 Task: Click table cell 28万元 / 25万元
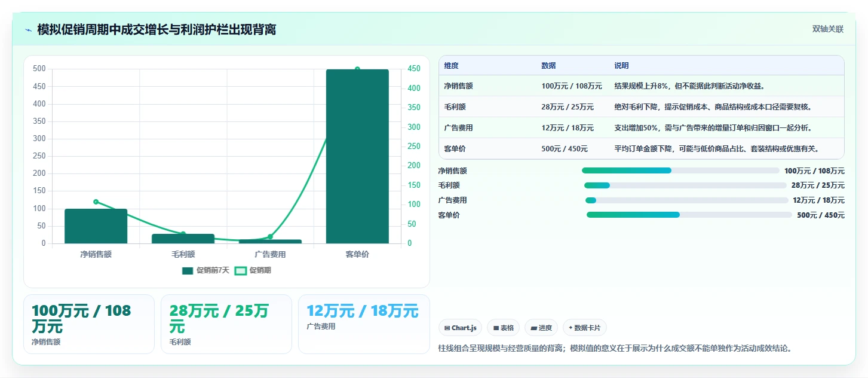pyautogui.click(x=568, y=107)
